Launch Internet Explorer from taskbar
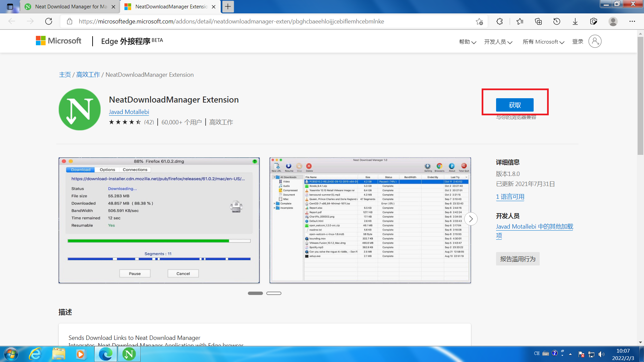 [35, 354]
